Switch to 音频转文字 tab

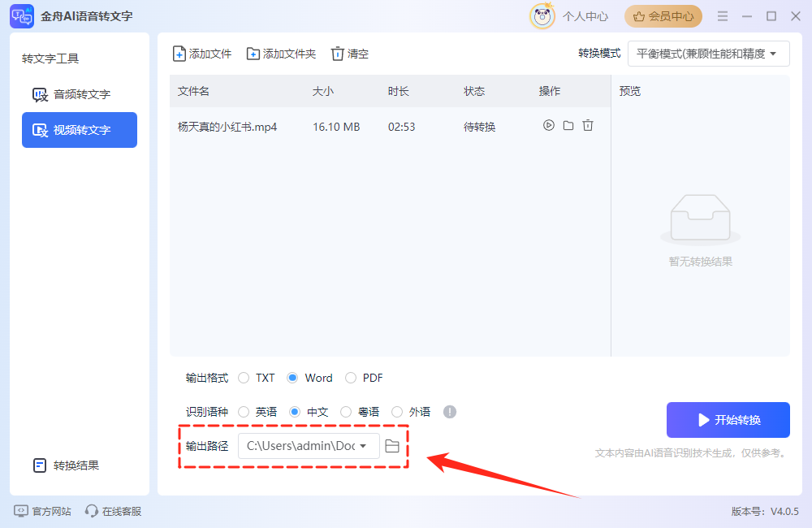(x=80, y=94)
